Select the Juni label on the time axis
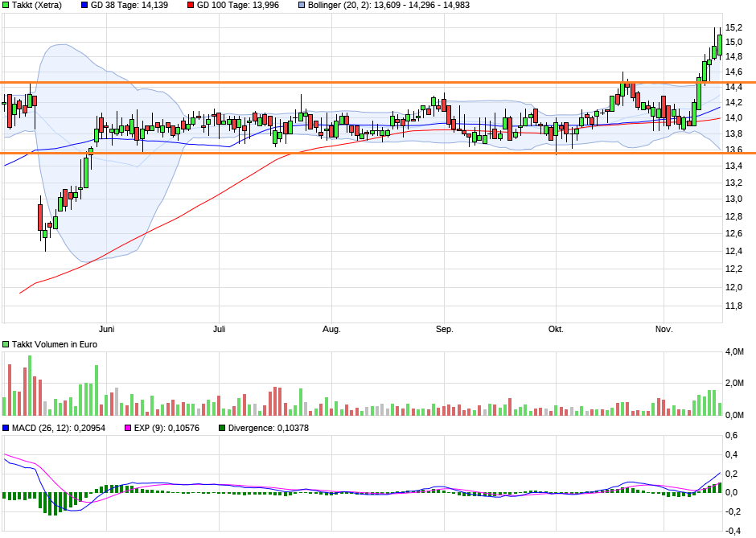The image size is (756, 538). (106, 330)
